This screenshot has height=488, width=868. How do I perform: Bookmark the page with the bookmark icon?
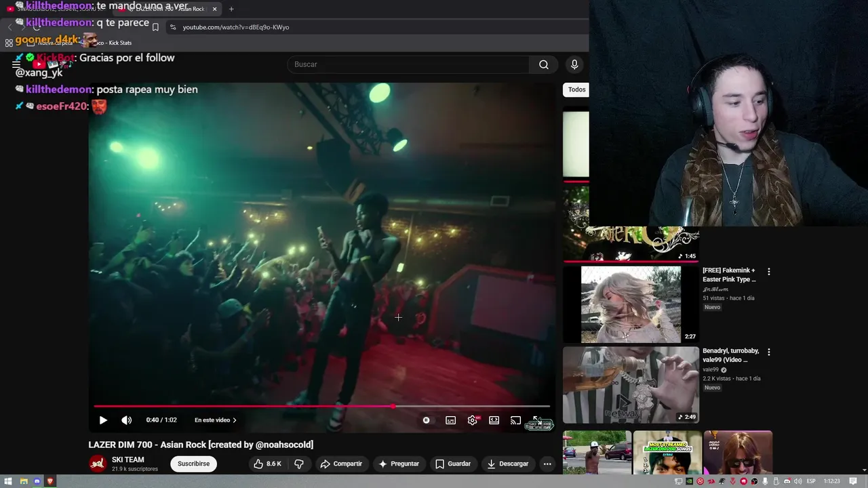[x=155, y=27]
